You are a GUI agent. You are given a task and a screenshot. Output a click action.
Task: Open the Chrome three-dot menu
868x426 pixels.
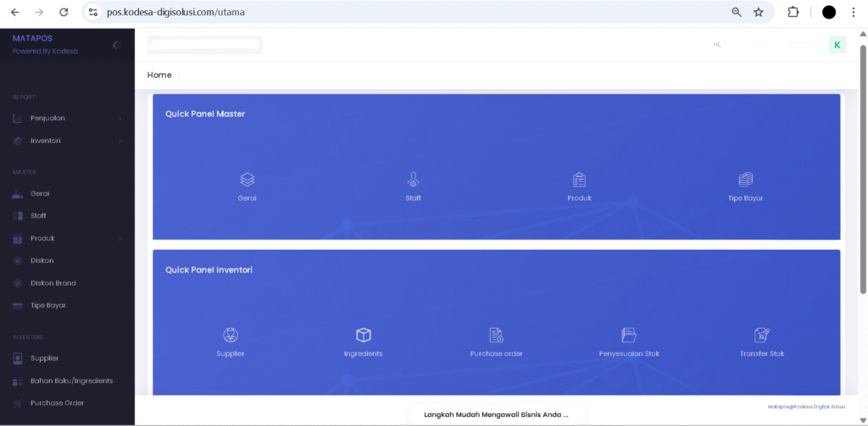pyautogui.click(x=853, y=12)
